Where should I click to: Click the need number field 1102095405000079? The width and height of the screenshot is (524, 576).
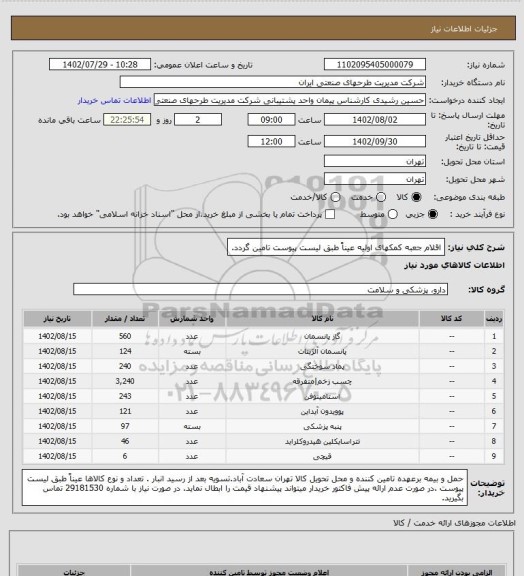(x=375, y=65)
